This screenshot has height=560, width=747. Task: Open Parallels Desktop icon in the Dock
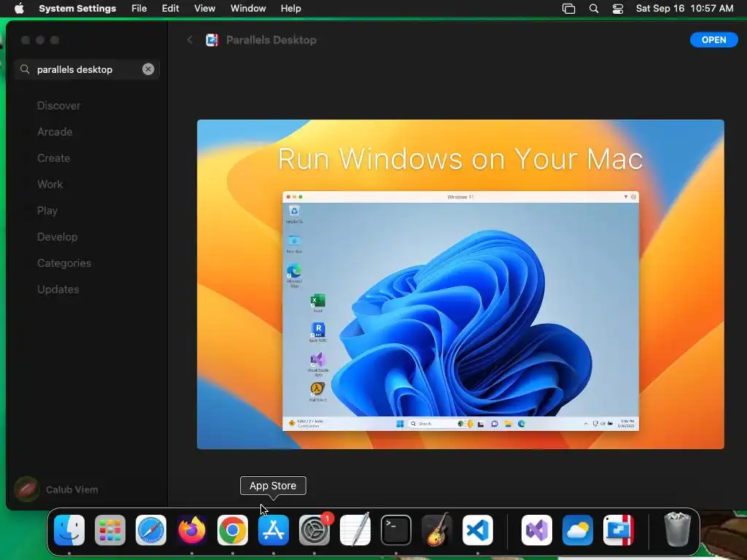pos(619,530)
